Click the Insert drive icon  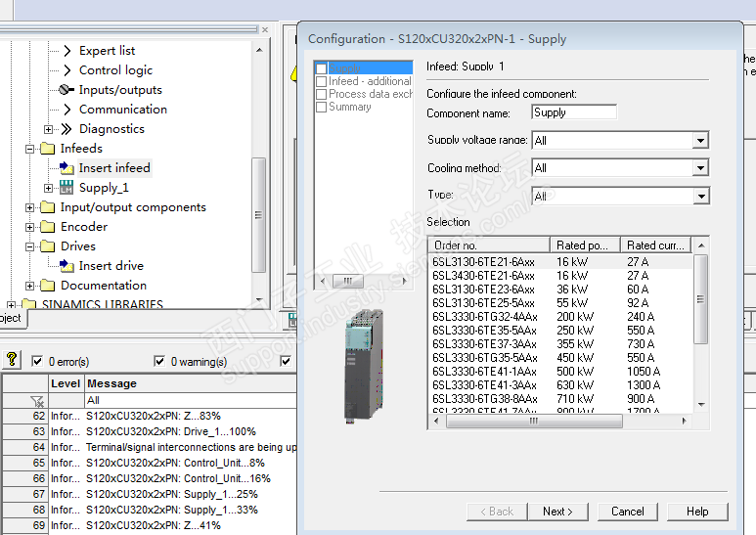coord(67,266)
